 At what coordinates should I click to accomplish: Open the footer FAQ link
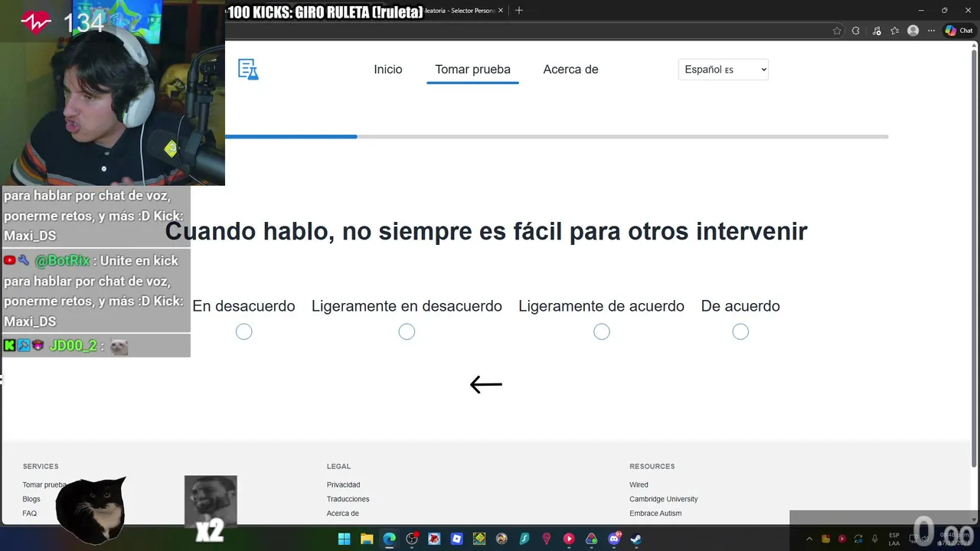click(29, 514)
